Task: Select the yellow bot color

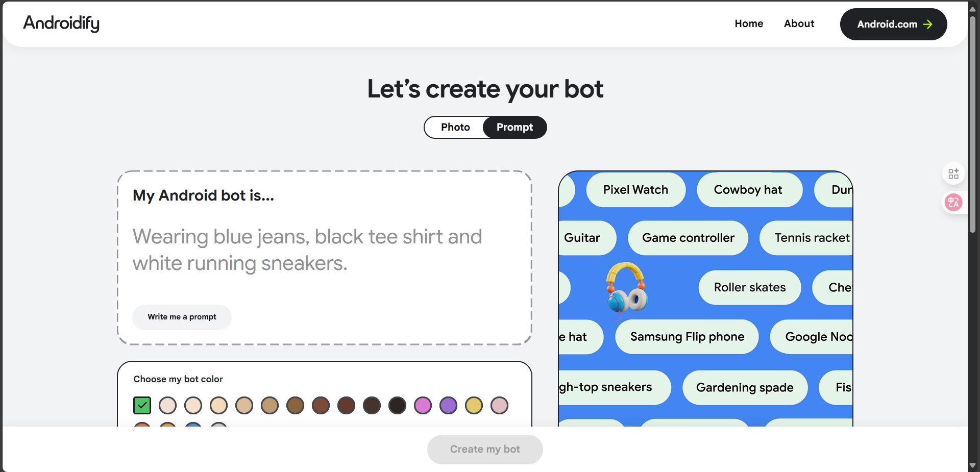Action: (x=474, y=405)
